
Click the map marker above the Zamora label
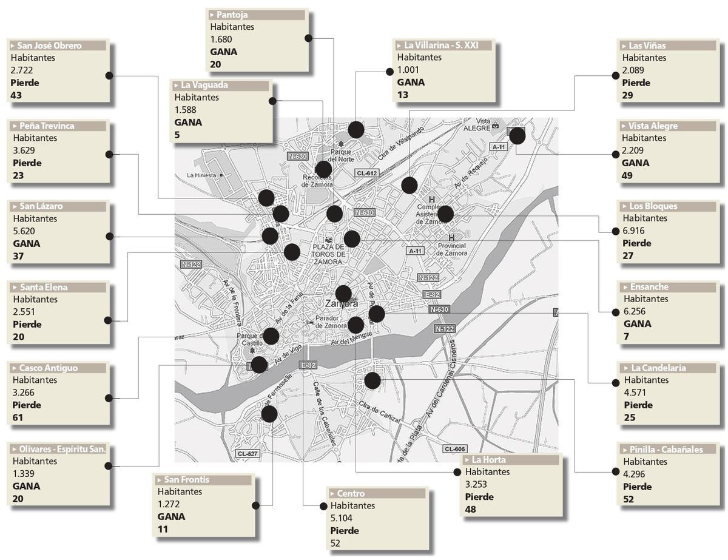tap(343, 293)
